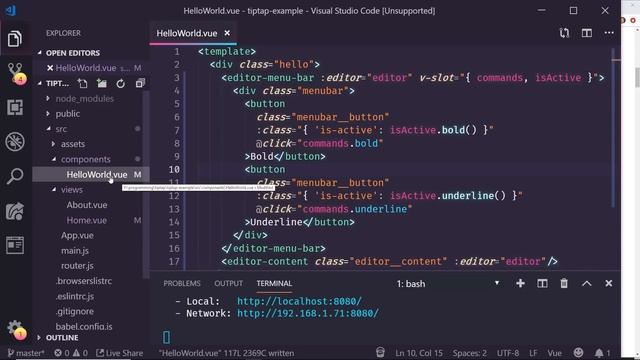The width and height of the screenshot is (640, 360).
Task: Maximize the terminal panel with up chevron
Action: tap(587, 283)
